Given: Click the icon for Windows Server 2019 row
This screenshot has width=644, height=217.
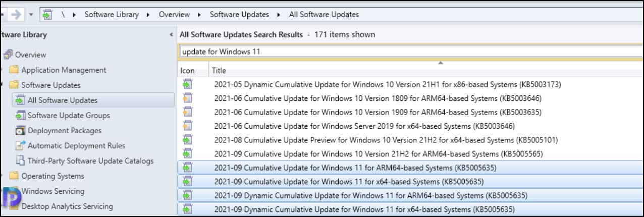Looking at the screenshot, I should pos(187,126).
